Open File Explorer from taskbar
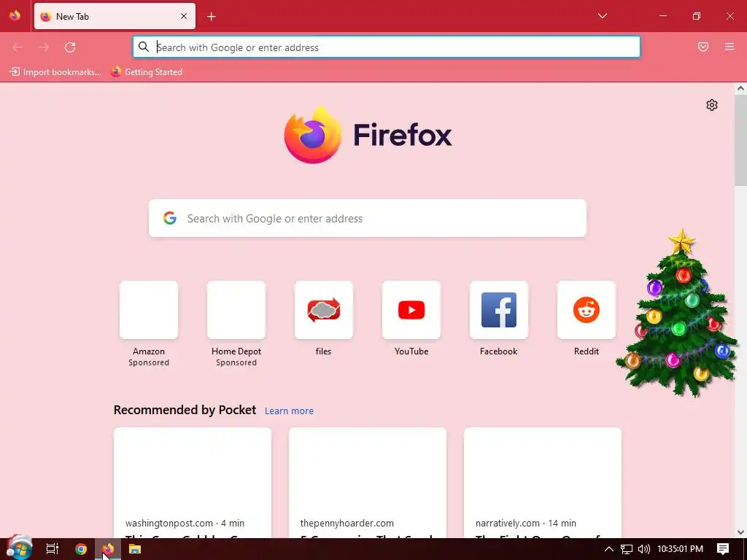Image resolution: width=747 pixels, height=560 pixels. 135,549
